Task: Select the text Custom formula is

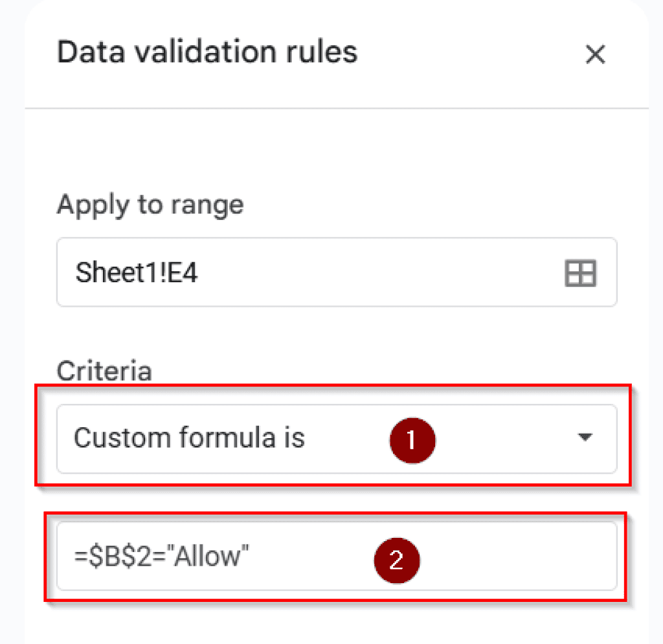Action: [189, 438]
